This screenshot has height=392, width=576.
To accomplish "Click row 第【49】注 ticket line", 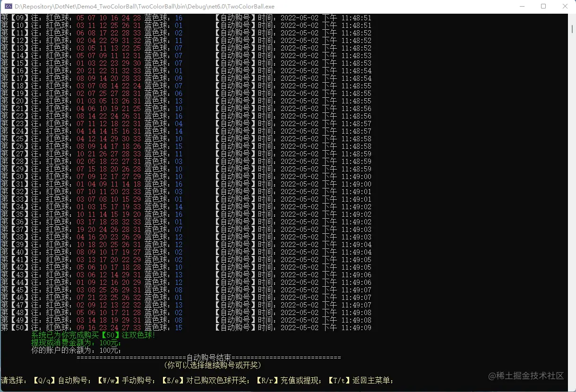I will [x=186, y=320].
